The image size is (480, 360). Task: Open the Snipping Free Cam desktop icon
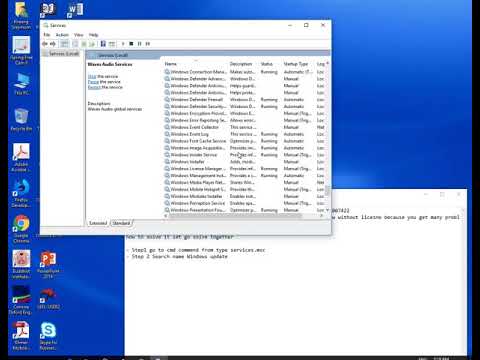pos(21,50)
